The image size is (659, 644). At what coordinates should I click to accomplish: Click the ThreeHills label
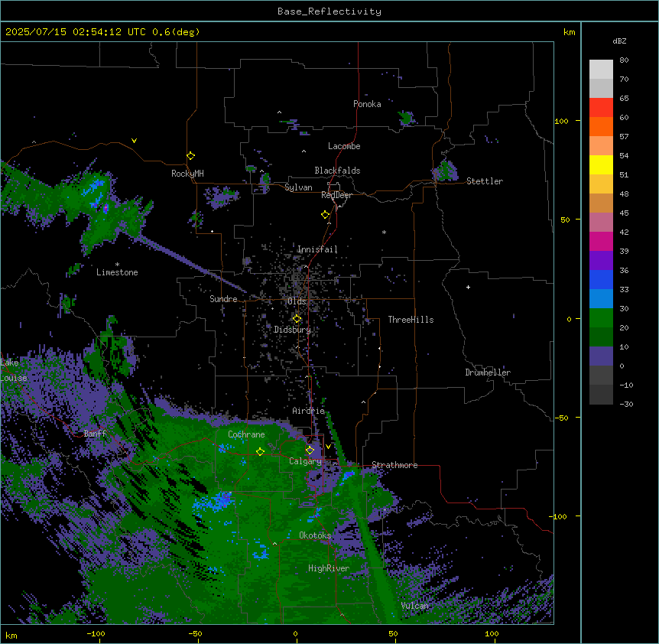[411, 320]
